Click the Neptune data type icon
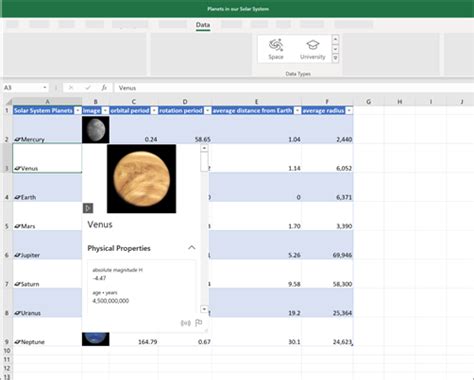This screenshot has height=380, width=474. (17, 342)
